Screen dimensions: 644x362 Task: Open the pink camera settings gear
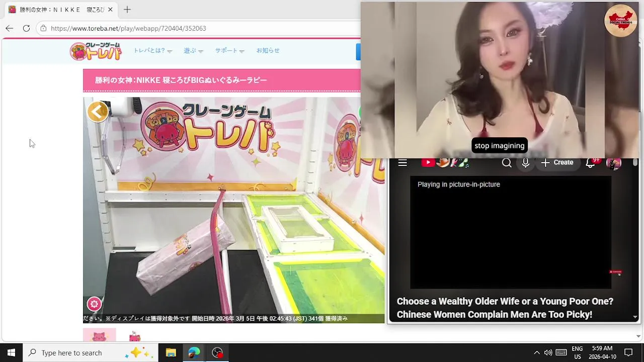[x=94, y=304]
